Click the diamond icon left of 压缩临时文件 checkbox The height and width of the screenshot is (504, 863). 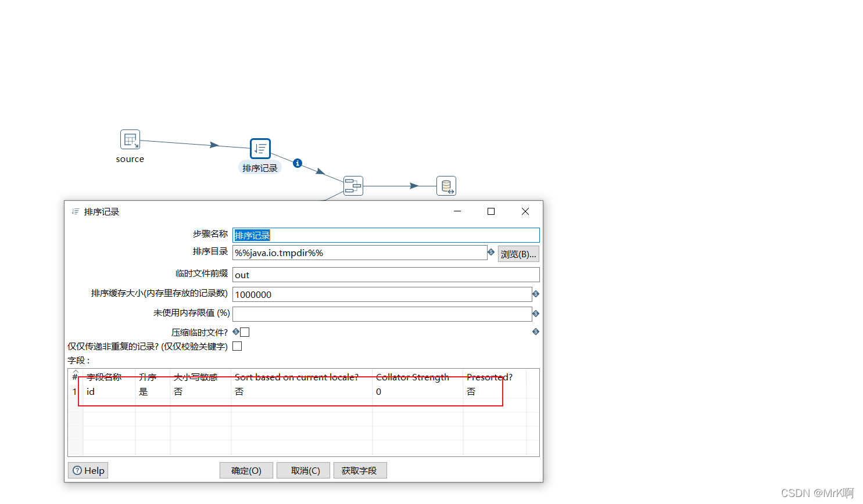click(x=236, y=332)
